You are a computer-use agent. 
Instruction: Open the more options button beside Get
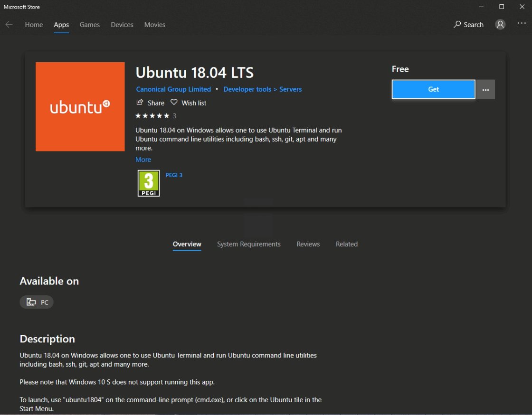[485, 90]
